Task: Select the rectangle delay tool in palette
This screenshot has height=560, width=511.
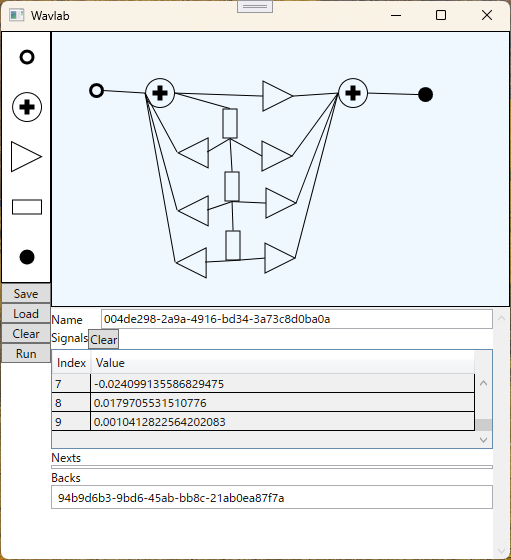Action: pos(27,207)
